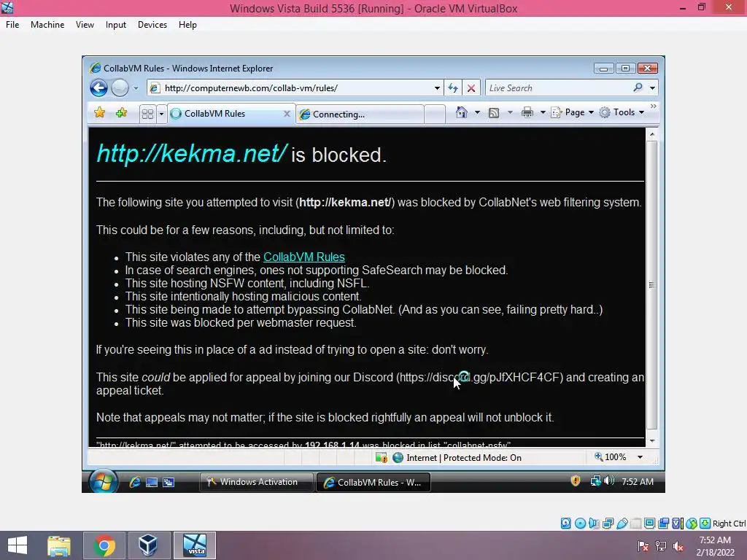Open the Tools menu

click(x=622, y=112)
